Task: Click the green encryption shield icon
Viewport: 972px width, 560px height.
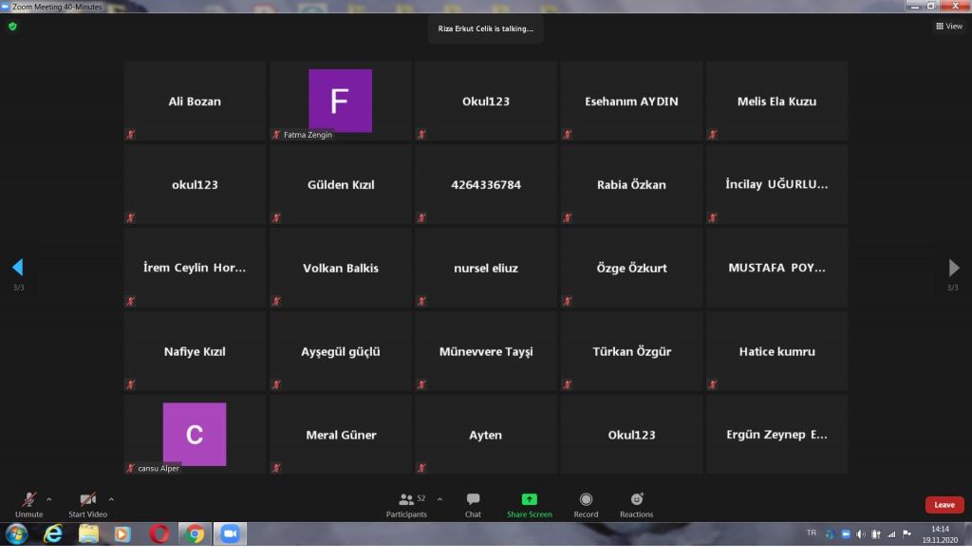Action: 12,27
